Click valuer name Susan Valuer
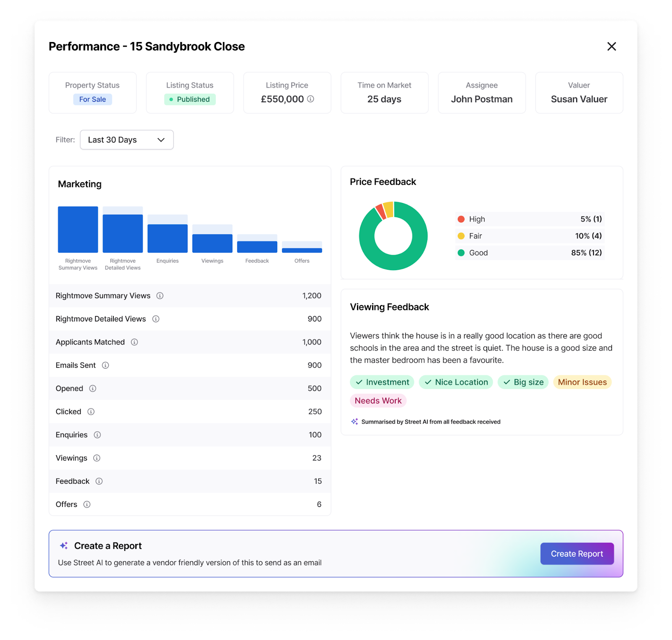 pos(579,99)
